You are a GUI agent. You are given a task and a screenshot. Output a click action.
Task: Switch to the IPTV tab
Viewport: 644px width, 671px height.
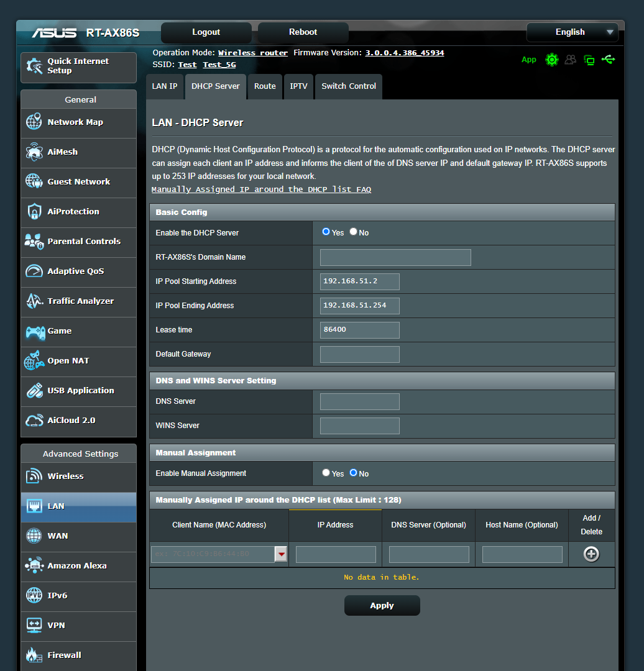tap(298, 86)
